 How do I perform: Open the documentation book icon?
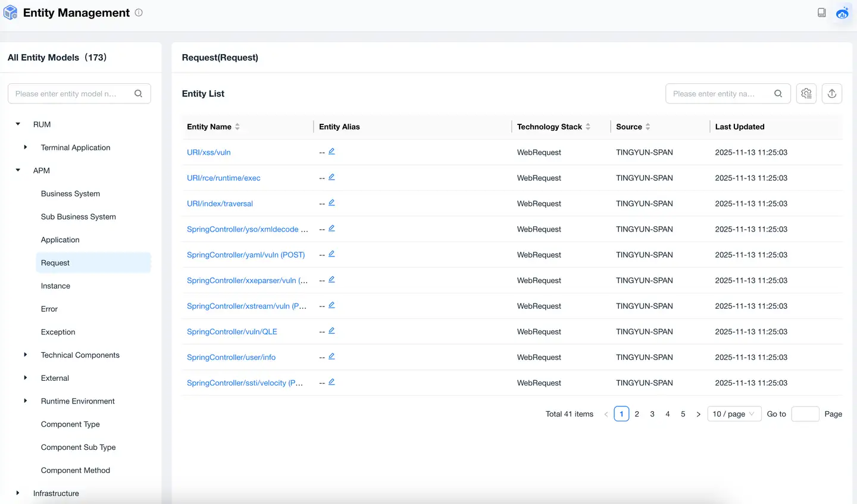click(821, 12)
